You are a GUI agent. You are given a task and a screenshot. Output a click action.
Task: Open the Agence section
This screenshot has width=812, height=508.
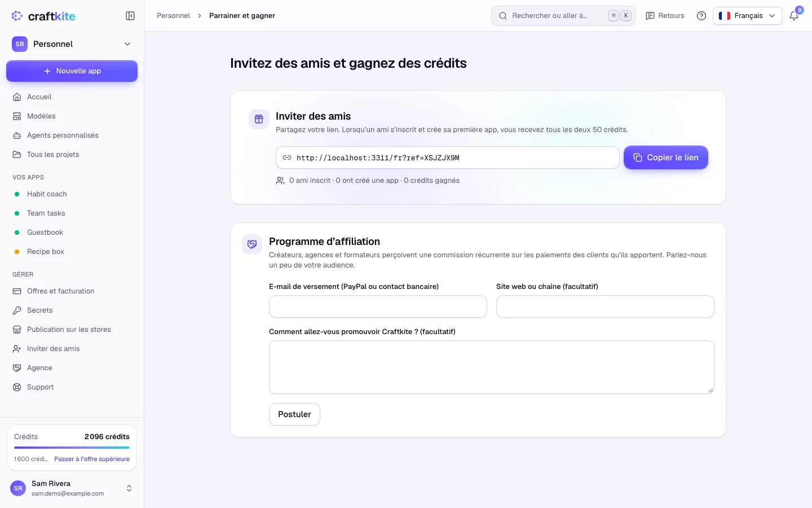[x=72, y=368]
